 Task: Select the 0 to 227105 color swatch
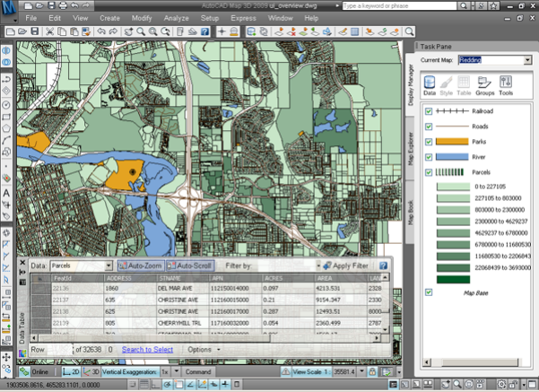click(455, 186)
